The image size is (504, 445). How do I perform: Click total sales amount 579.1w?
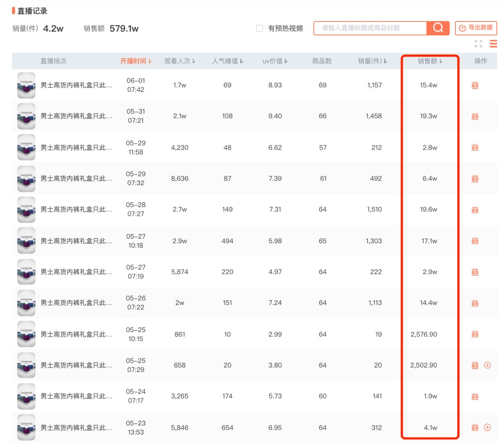pyautogui.click(x=124, y=28)
